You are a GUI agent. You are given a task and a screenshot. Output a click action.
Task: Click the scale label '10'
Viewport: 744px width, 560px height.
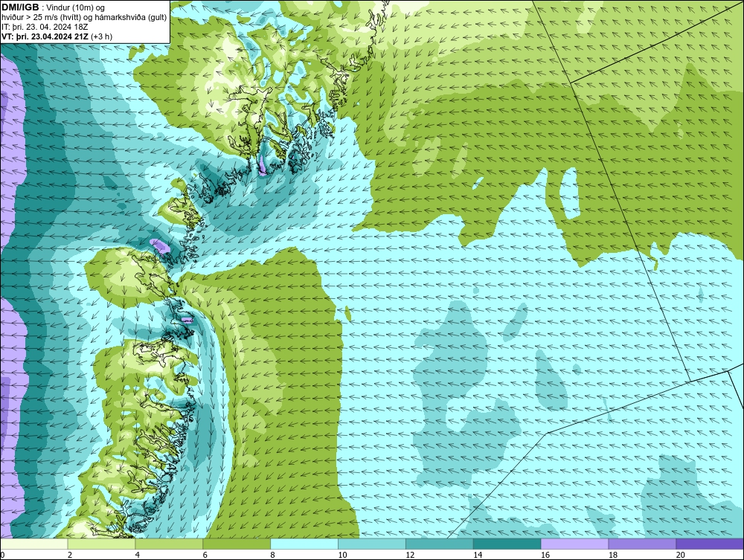point(342,555)
